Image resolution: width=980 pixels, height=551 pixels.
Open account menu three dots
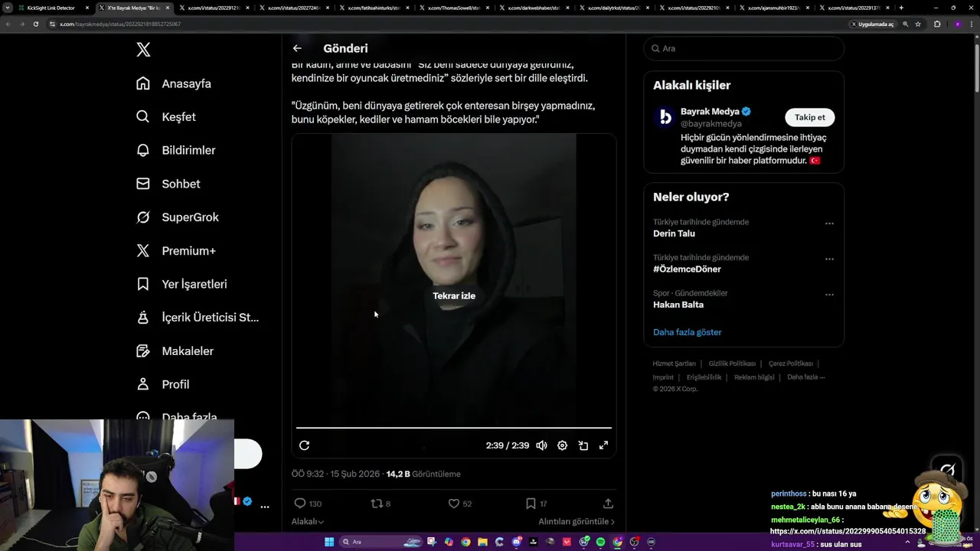tap(265, 507)
